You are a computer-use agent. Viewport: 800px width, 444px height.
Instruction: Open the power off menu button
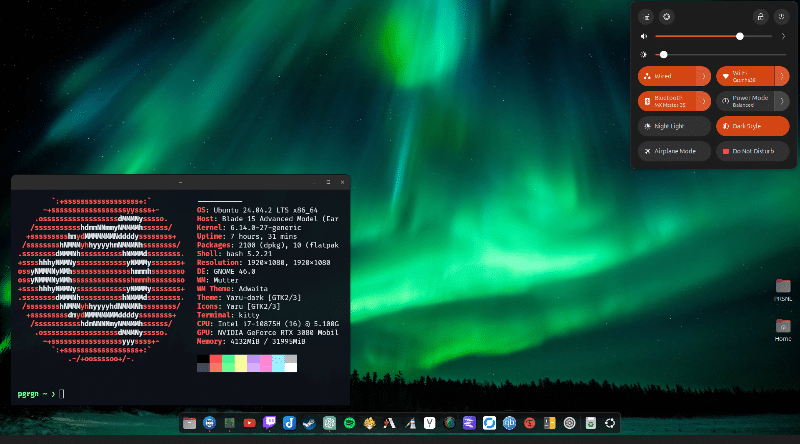tap(781, 17)
